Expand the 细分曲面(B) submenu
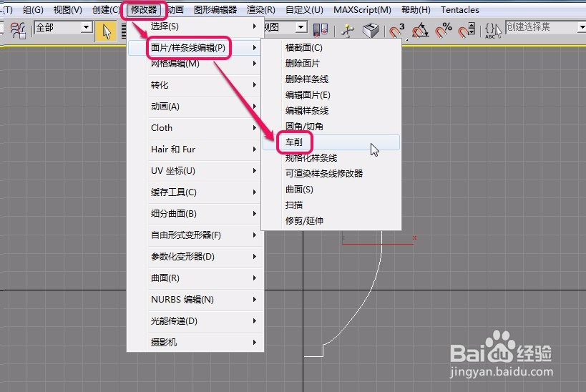The width and height of the screenshot is (586, 392). point(196,214)
